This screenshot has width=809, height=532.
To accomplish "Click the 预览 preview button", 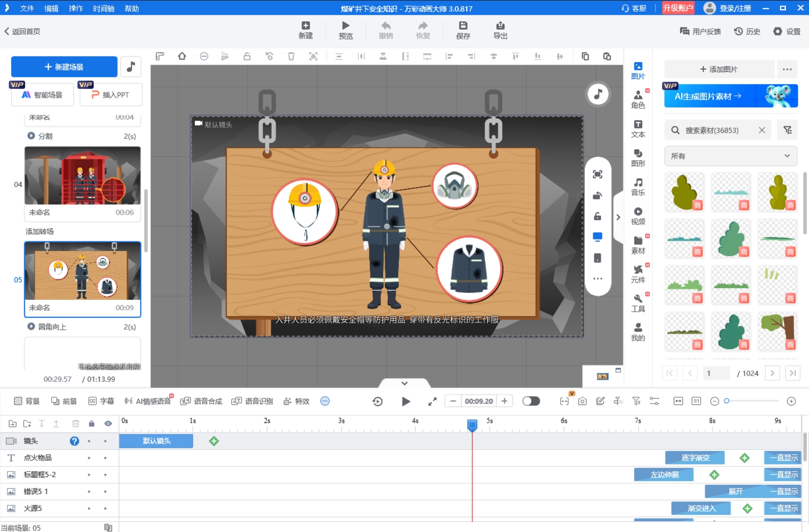I will [345, 30].
